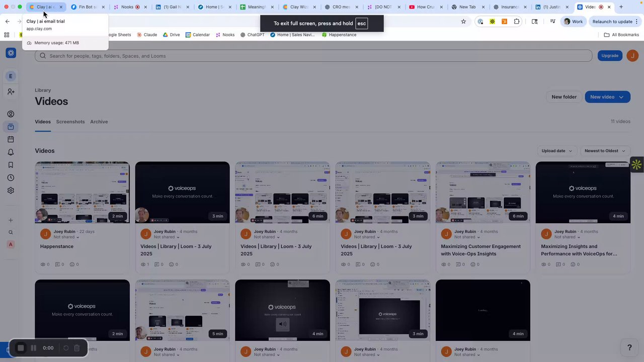
Task: Open the profile icon in the left sidebar
Action: (x=11, y=114)
